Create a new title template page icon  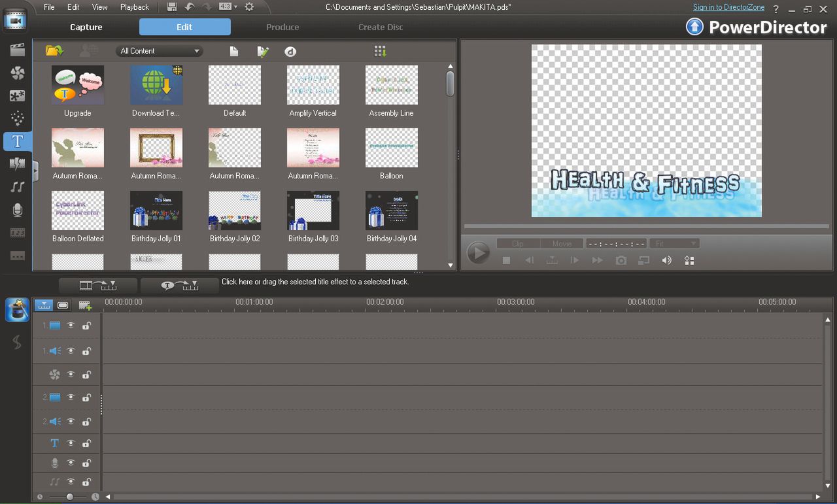(233, 52)
